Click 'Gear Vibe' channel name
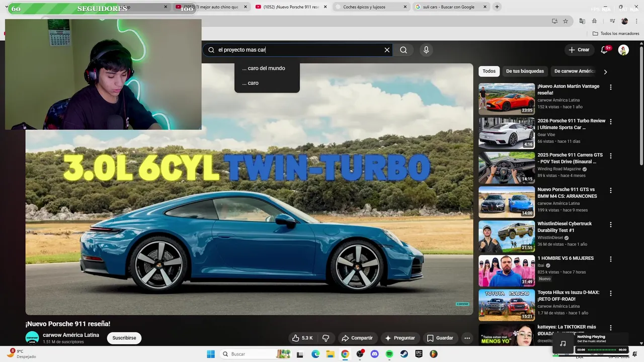Screen dimensions: 644x362 546,135
